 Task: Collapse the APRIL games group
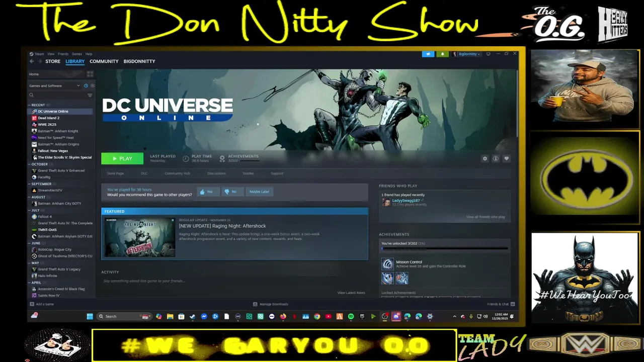[x=36, y=282]
